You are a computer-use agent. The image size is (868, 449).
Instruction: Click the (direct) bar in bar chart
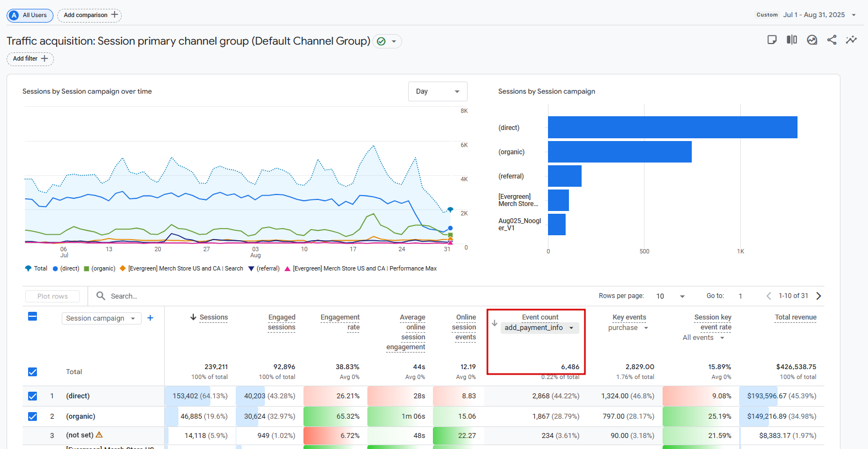(672, 127)
